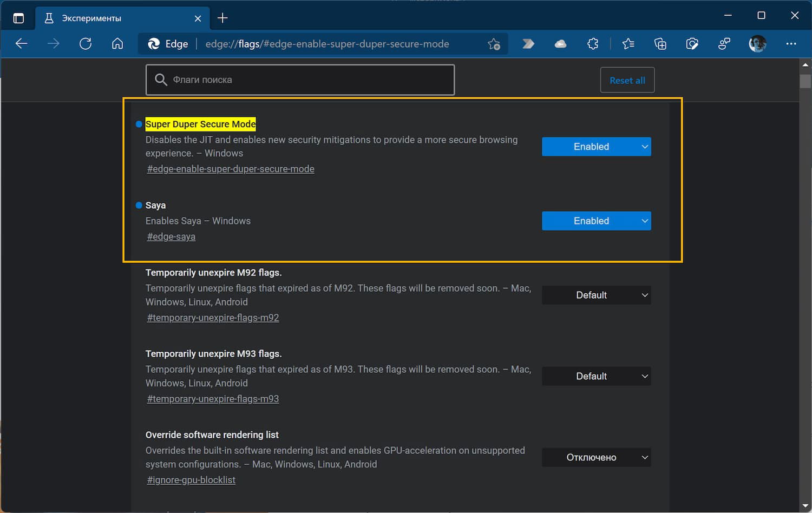Toggle the vertical tabs icon

(x=18, y=18)
